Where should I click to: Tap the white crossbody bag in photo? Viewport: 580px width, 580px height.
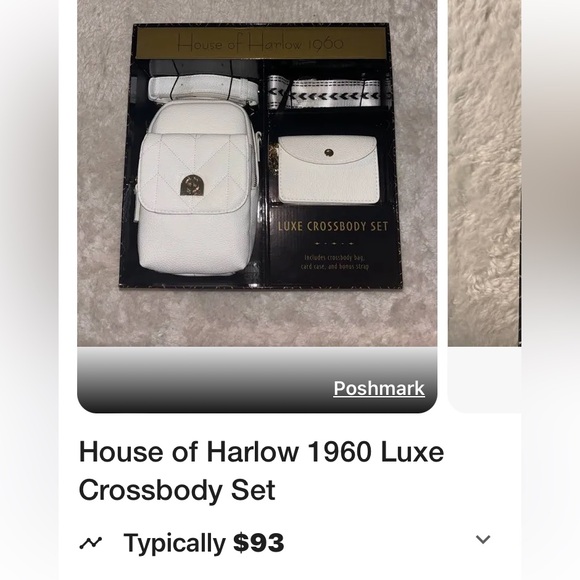196,189
